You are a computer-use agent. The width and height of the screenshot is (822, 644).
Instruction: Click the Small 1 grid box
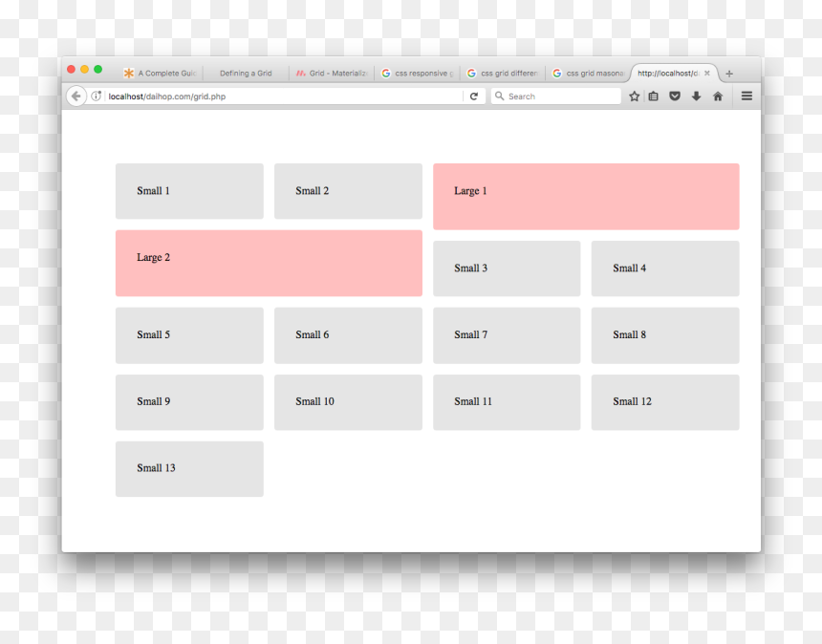point(189,191)
